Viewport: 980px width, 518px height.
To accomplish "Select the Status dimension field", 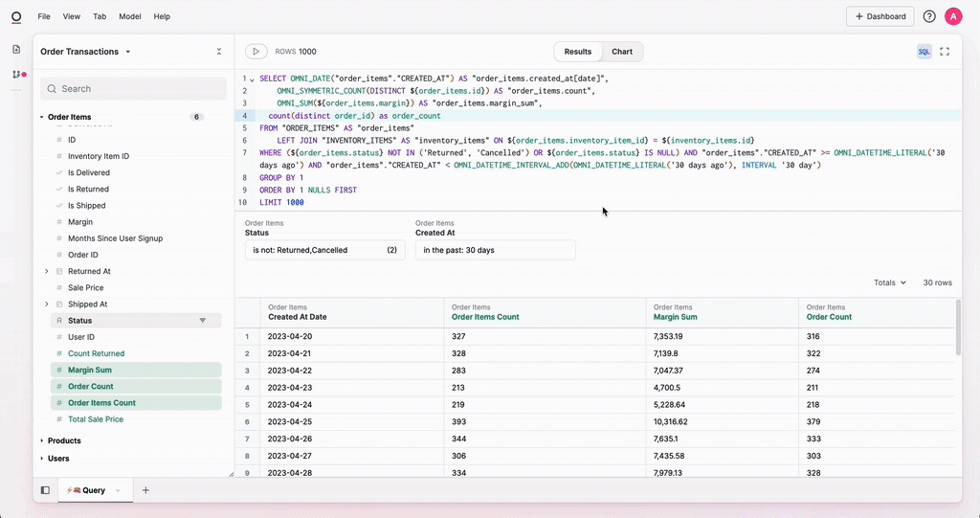I will [x=136, y=321].
